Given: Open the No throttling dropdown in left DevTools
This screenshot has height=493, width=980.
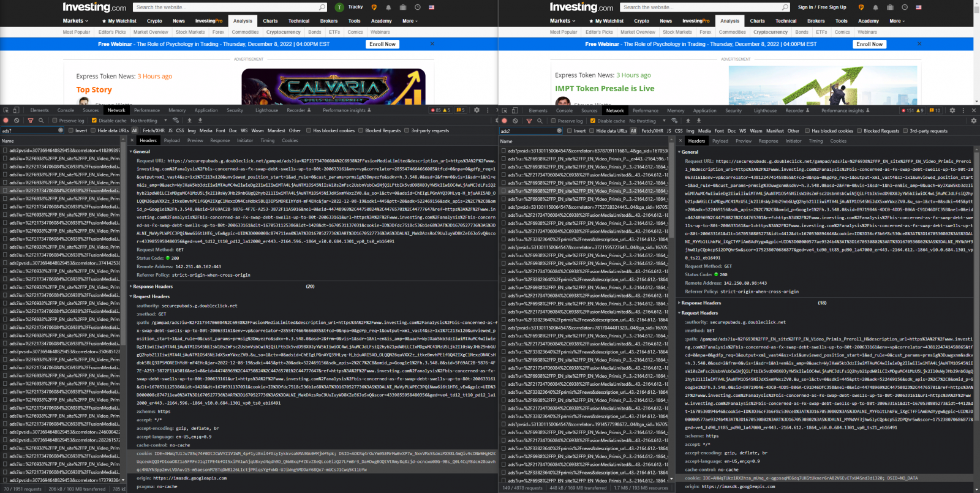Looking at the screenshot, I should (x=148, y=121).
